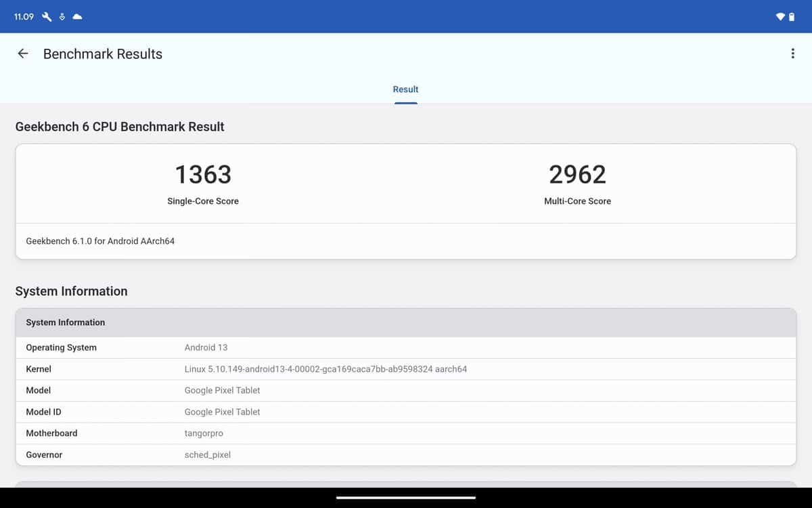Screen dimensions: 812x508
Task: Tap the Android 13 value
Action: click(206, 347)
